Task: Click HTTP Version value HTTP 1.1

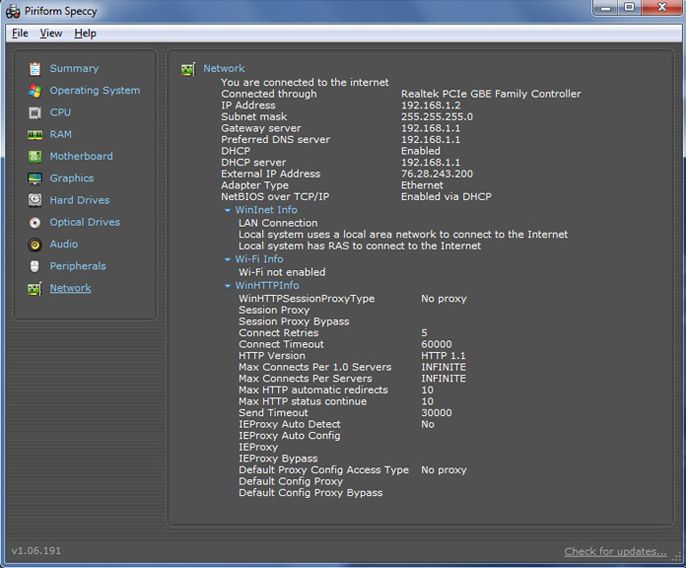Action: coord(443,355)
